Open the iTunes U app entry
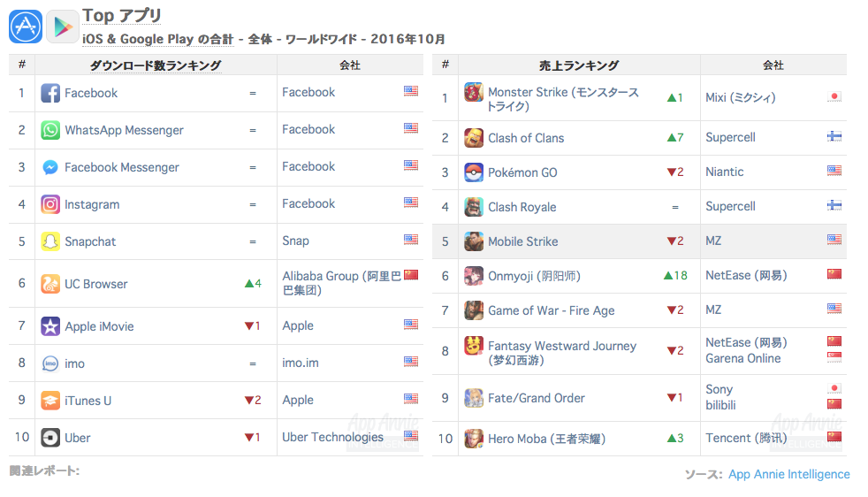 [x=88, y=401]
